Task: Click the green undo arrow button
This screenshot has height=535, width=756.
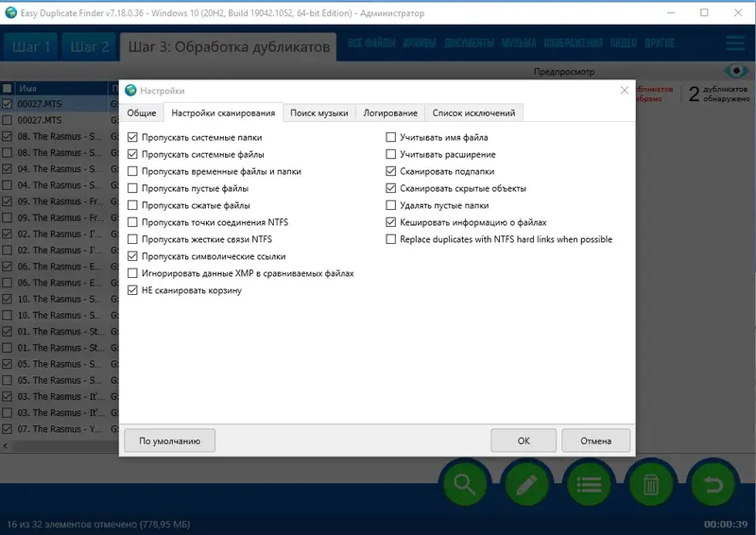Action: 713,483
